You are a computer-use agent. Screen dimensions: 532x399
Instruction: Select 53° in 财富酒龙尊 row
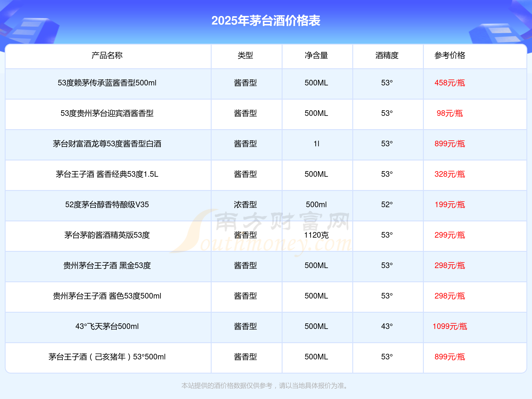click(387, 144)
